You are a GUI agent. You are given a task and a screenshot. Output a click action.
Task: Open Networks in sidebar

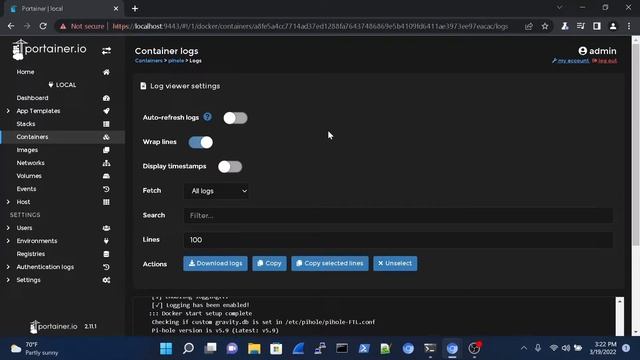coord(31,163)
